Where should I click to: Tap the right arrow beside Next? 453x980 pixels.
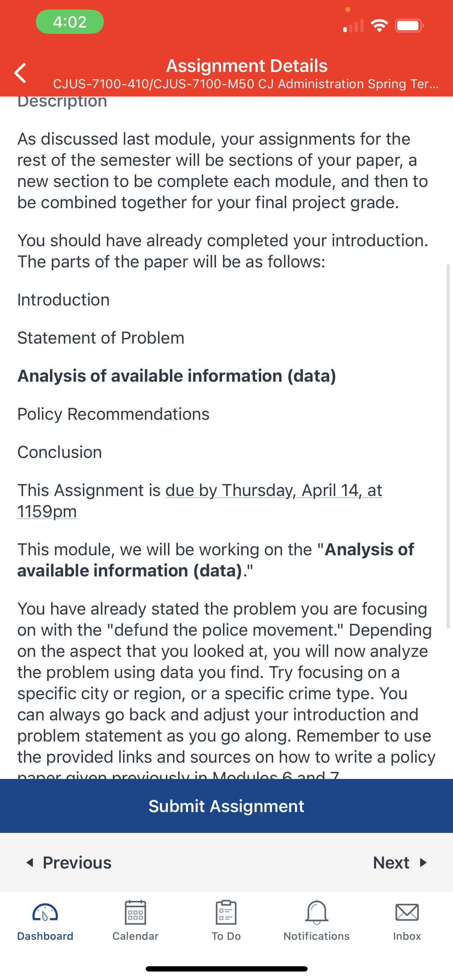tap(423, 863)
